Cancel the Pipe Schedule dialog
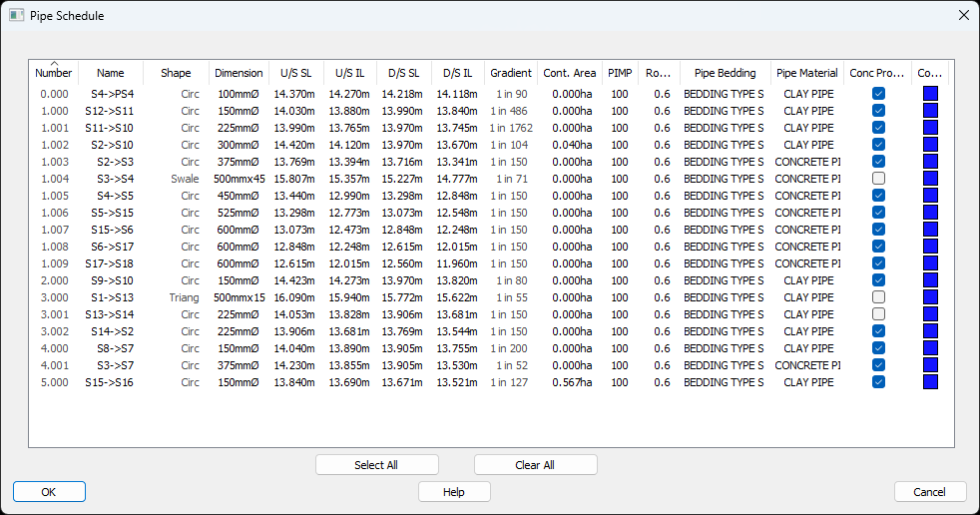Image resolution: width=980 pixels, height=515 pixels. [930, 492]
